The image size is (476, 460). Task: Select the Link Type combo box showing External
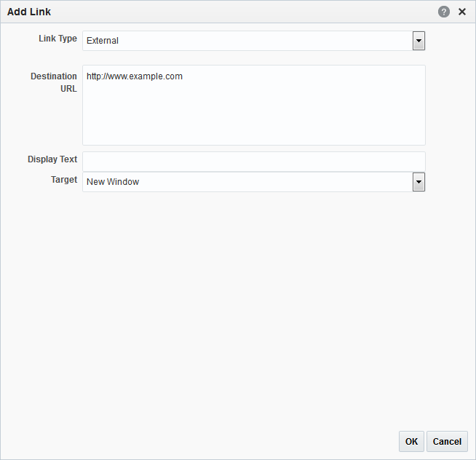(254, 41)
